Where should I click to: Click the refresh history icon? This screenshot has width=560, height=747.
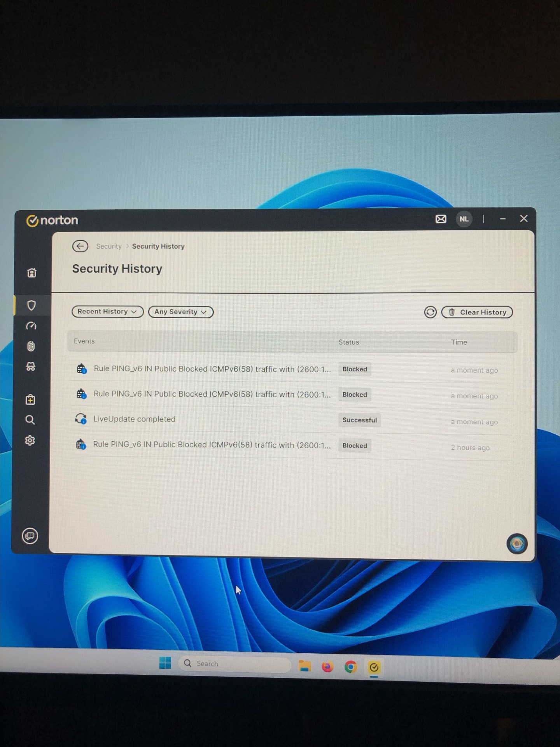430,312
